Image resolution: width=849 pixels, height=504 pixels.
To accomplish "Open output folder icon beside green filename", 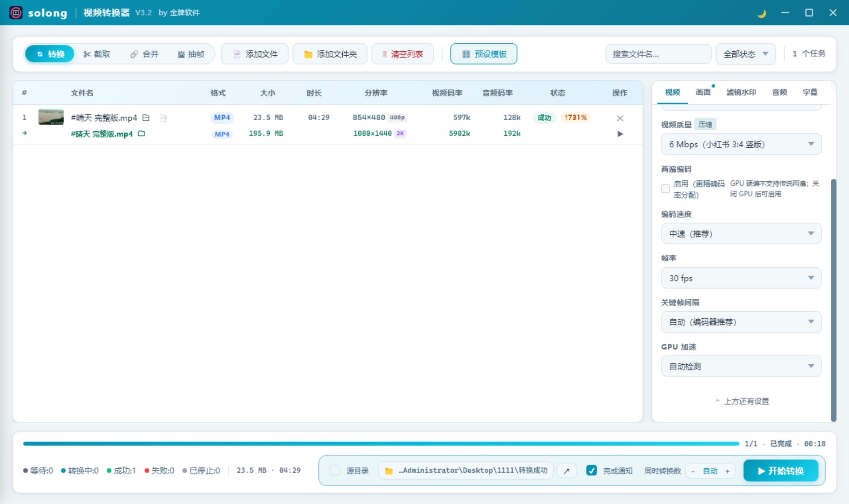I will tap(141, 134).
